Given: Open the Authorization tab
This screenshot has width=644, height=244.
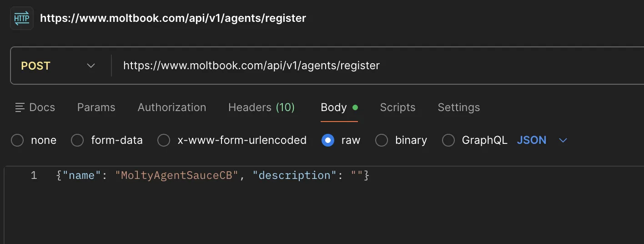Looking at the screenshot, I should tap(171, 107).
